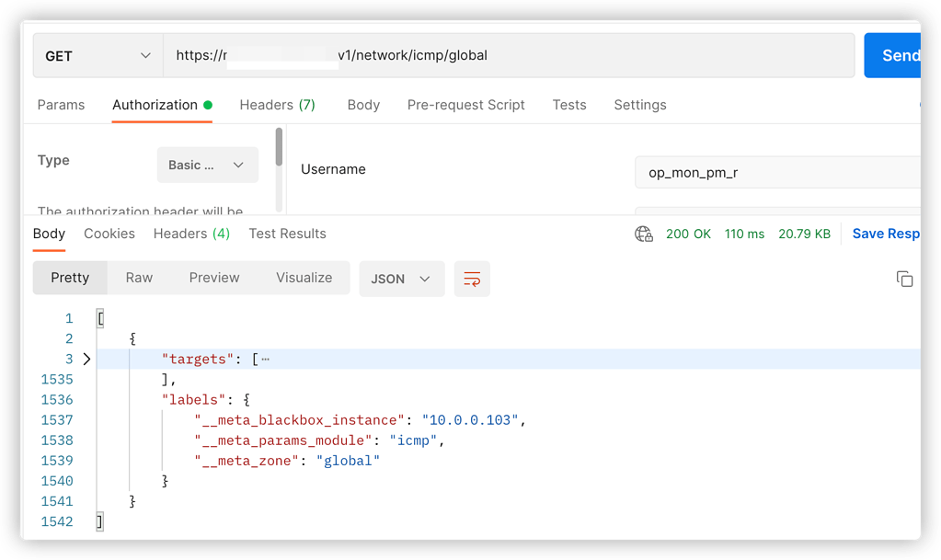Switch to the Headers (7) request tab

pyautogui.click(x=277, y=105)
